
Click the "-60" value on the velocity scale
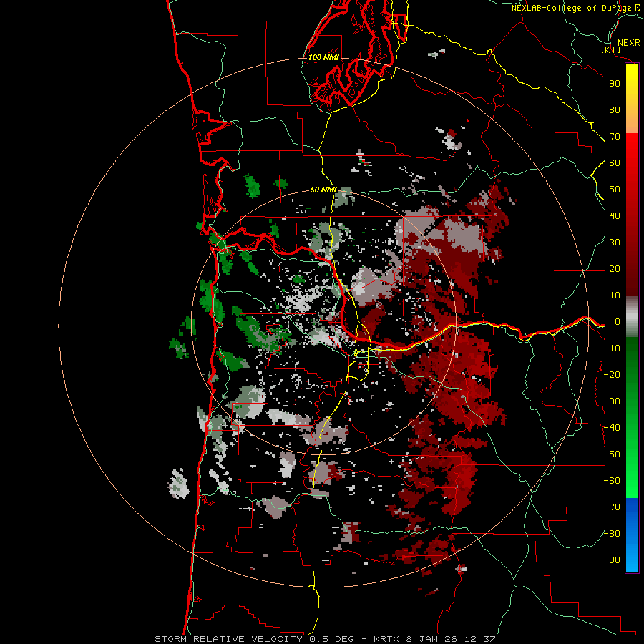coord(612,481)
